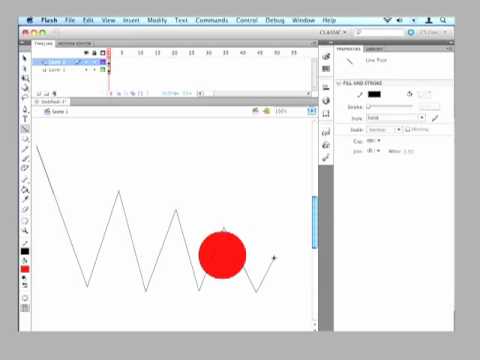Select the Free Transform tool
This screenshot has height=360, width=480.
point(25,78)
